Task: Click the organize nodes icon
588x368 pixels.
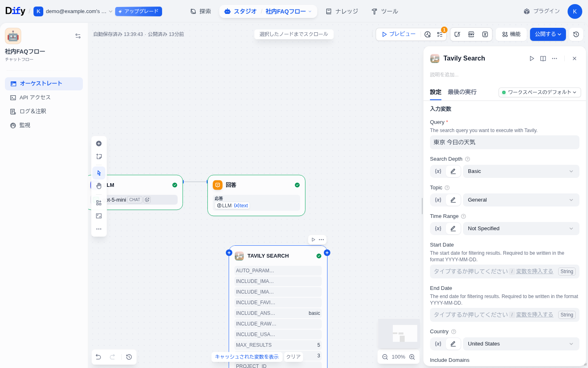Action: [99, 203]
